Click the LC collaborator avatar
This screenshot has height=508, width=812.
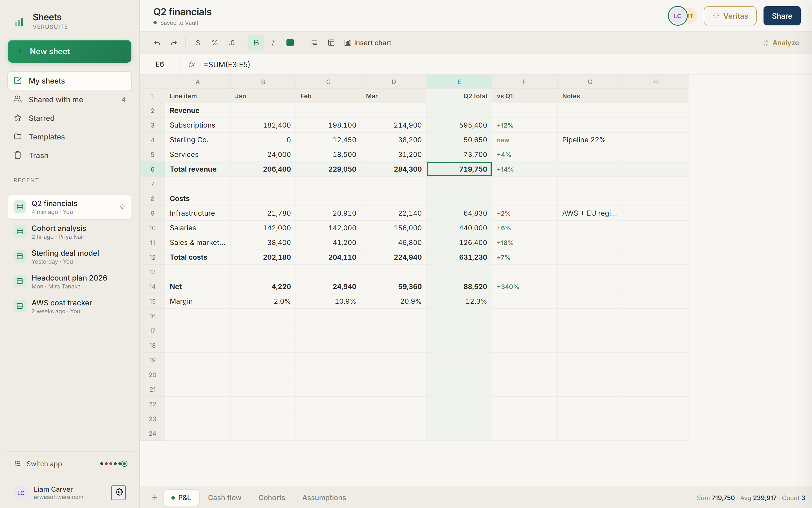pyautogui.click(x=678, y=16)
